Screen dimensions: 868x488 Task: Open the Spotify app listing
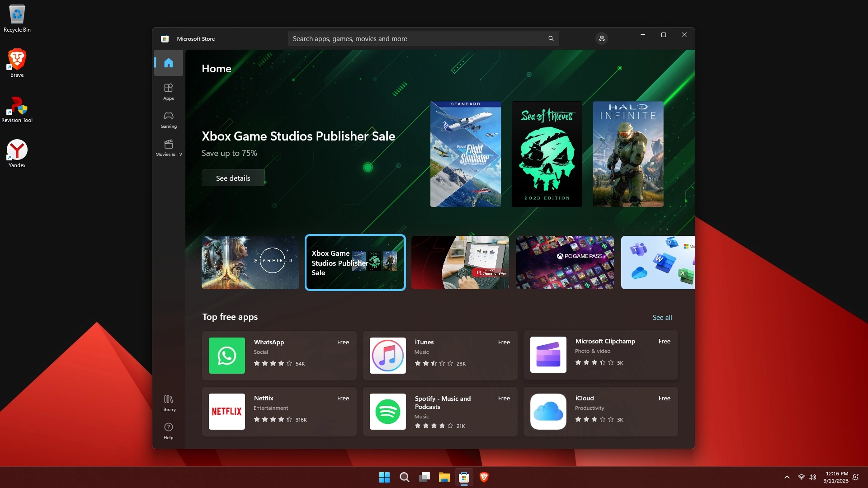[x=440, y=412]
